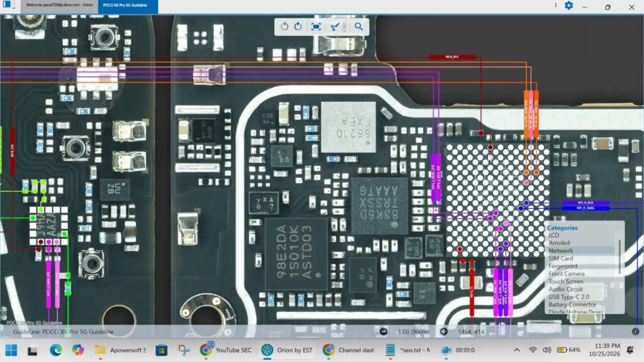This screenshot has height=362, width=644.
Task: Zoom out with the minus icon
Action: (x=383, y=331)
